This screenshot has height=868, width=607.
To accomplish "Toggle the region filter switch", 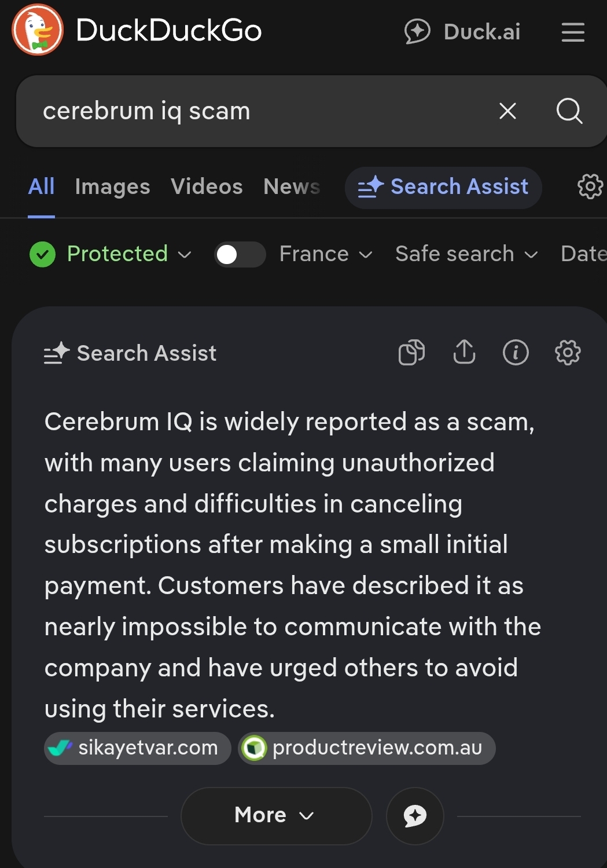I will click(240, 254).
